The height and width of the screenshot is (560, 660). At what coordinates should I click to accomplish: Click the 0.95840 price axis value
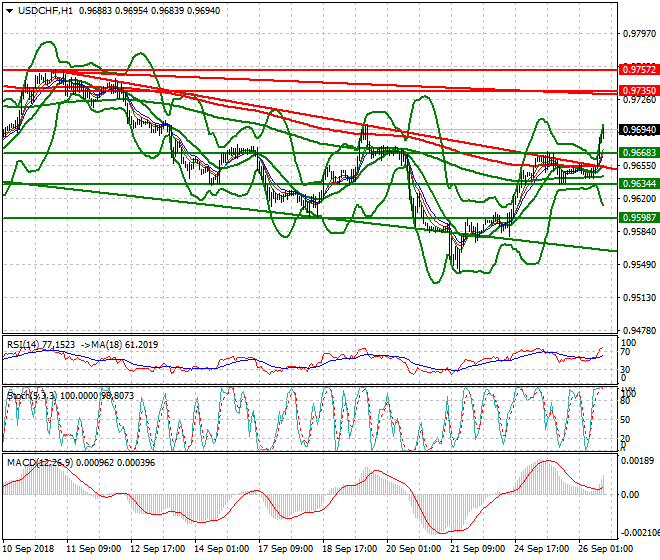point(639,232)
